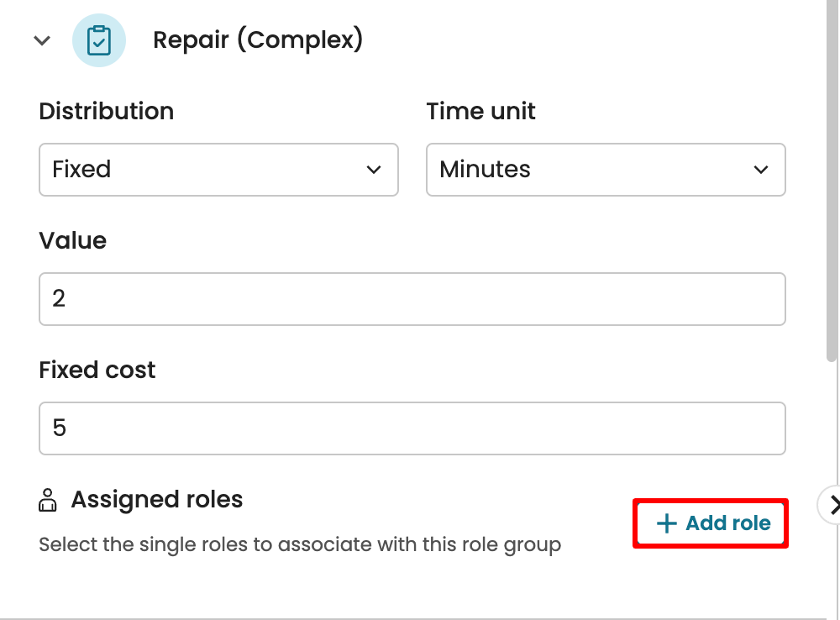The width and height of the screenshot is (840, 620).
Task: Click the side panel arrow at right edge
Action: [x=832, y=504]
